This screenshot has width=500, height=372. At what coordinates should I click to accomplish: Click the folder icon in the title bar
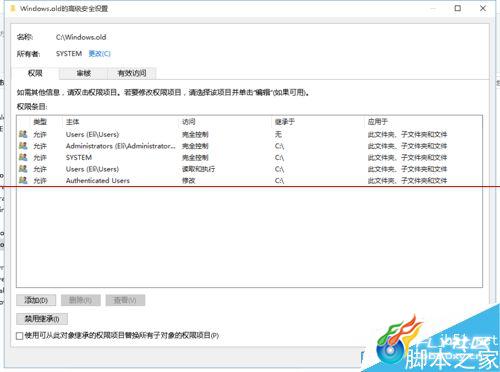(x=13, y=8)
